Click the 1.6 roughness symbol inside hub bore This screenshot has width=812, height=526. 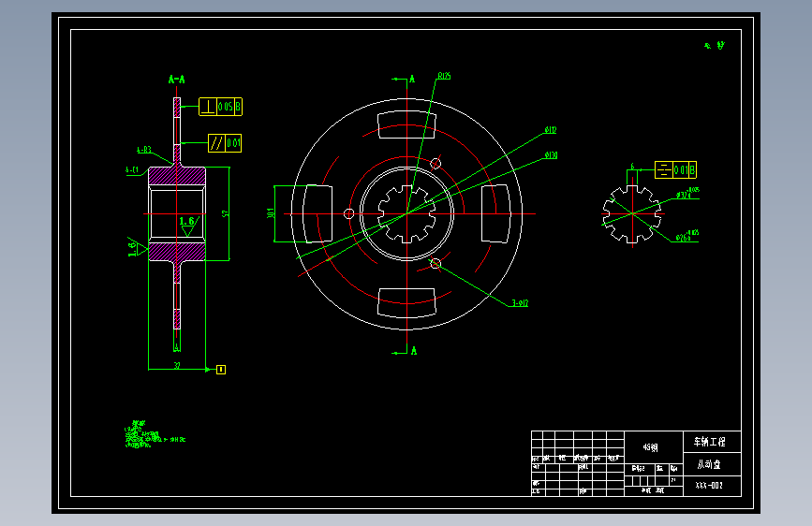(x=188, y=226)
